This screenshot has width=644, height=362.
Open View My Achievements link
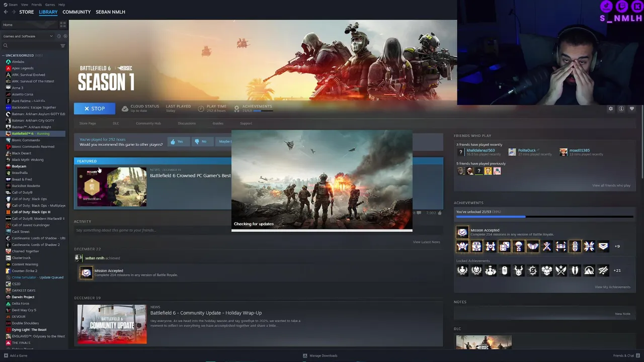click(x=612, y=287)
